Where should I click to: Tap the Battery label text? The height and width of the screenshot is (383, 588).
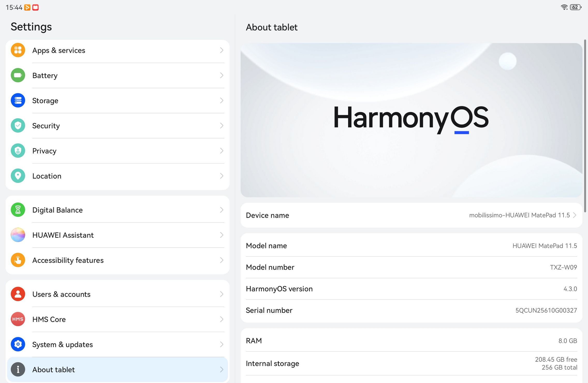45,75
